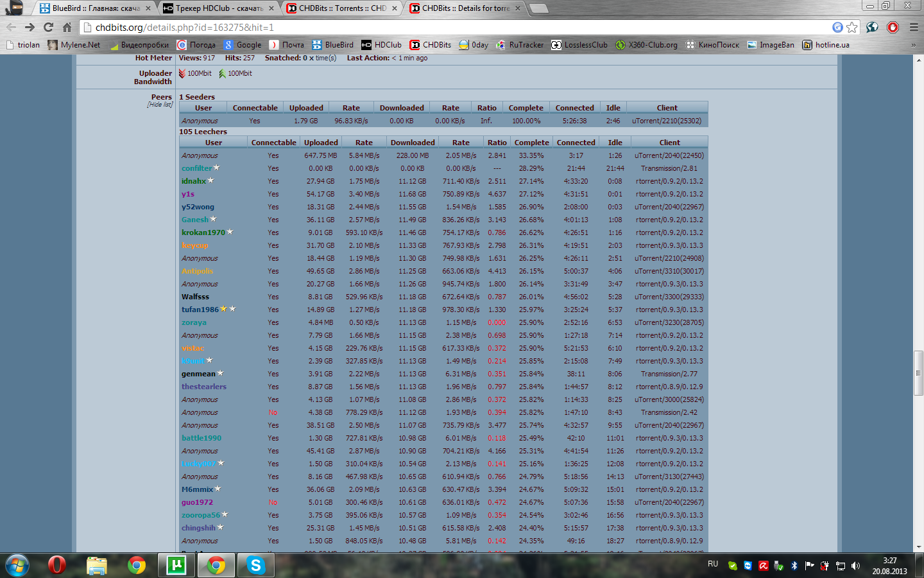The image size is (924, 578).
Task: Open user battle1990 profile
Action: pyautogui.click(x=201, y=438)
